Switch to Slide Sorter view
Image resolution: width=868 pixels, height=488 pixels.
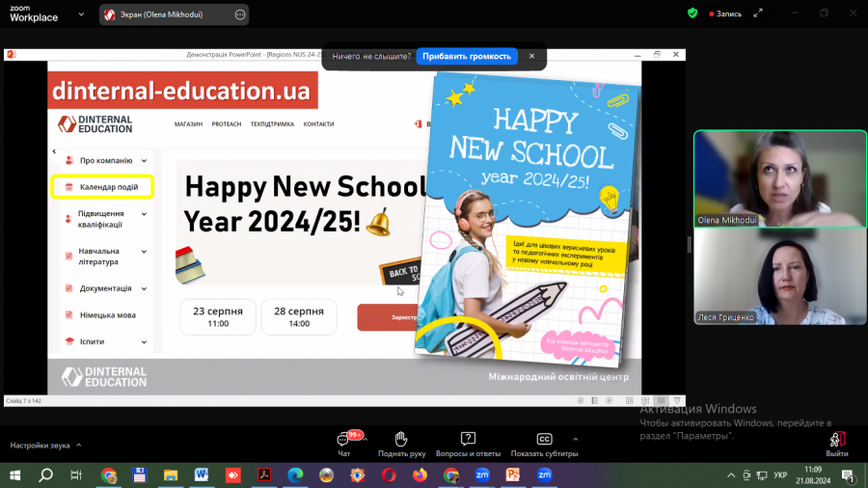(645, 400)
